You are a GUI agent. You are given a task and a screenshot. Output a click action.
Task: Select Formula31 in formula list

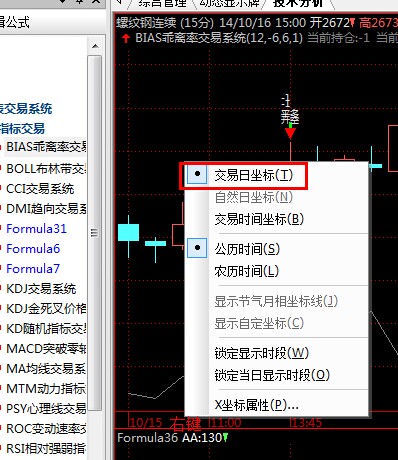point(36,229)
